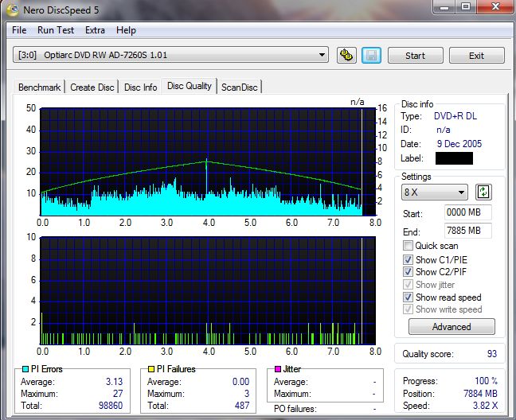Toggle the Show read speed checkbox
The image size is (516, 420).
408,297
